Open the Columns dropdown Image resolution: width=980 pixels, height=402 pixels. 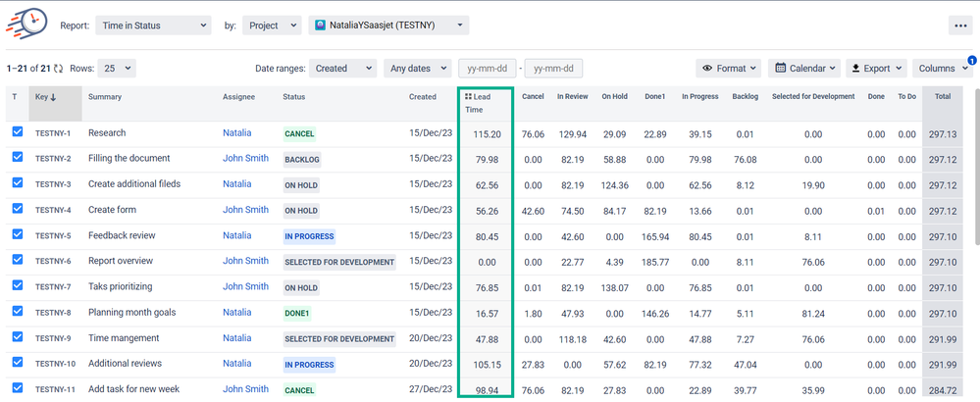[943, 69]
